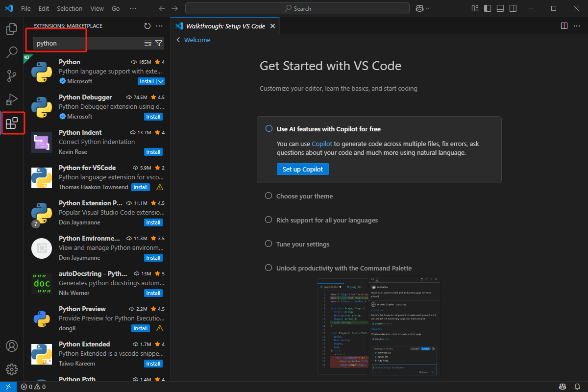Viewport: 588px width, 392px height.
Task: Open Extensions view more actions ellipsis
Action: point(159,26)
